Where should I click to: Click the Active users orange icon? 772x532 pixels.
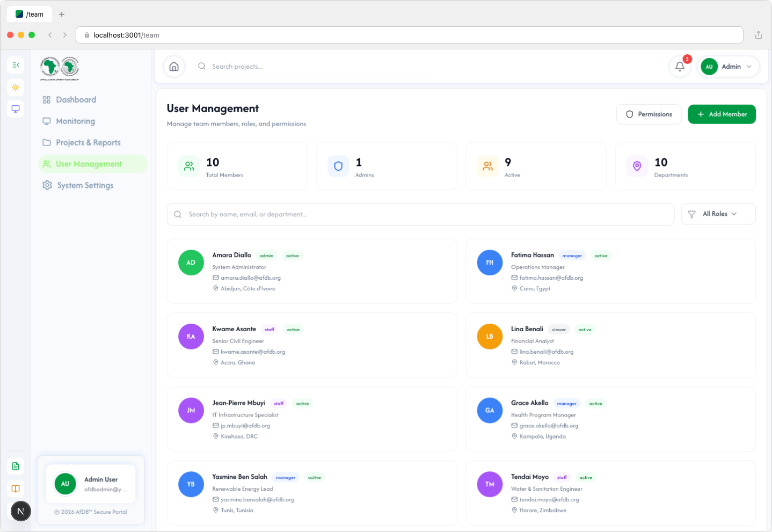click(x=487, y=166)
